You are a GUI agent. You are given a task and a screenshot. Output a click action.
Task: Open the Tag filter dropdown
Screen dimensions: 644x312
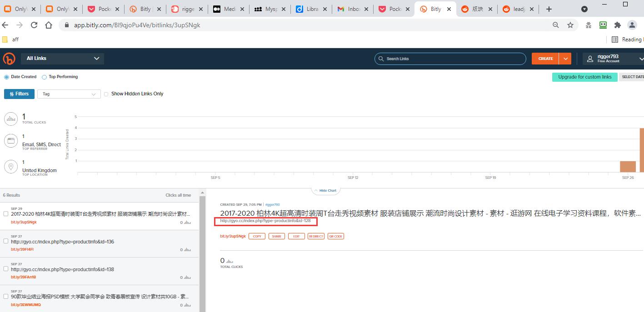pos(69,94)
